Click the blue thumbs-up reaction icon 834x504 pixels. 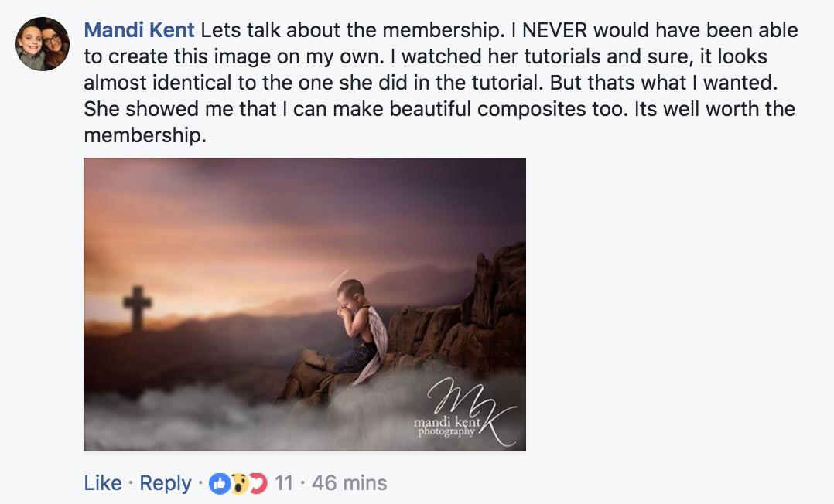pyautogui.click(x=219, y=483)
